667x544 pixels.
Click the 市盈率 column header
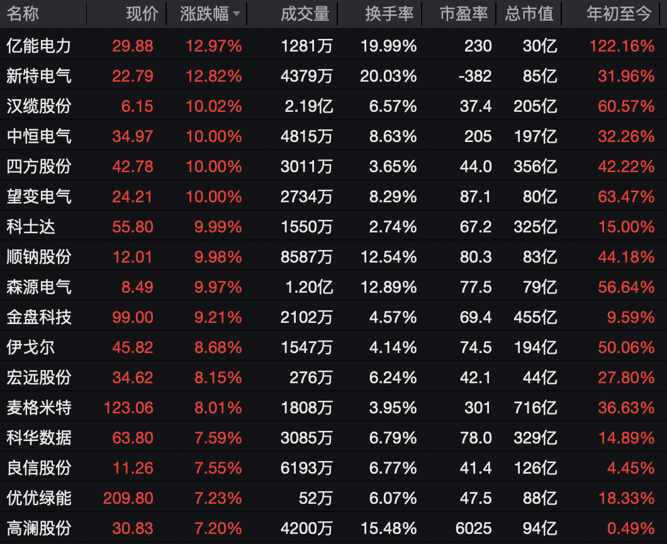[x=464, y=14]
